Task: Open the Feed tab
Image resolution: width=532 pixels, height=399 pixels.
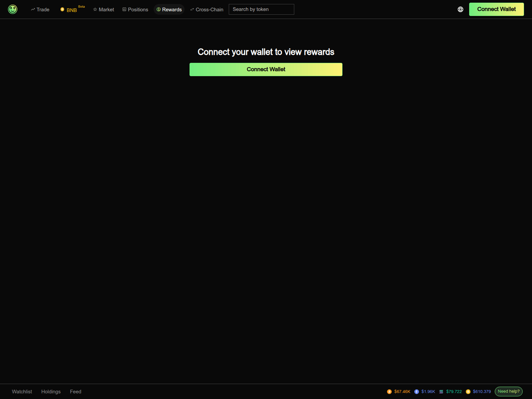Action: point(75,392)
